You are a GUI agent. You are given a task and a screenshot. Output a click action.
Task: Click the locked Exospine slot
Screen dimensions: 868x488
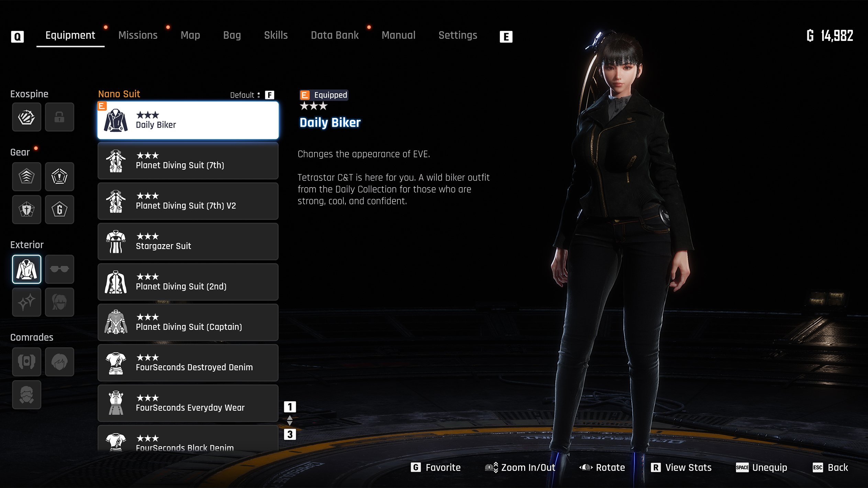(x=59, y=117)
